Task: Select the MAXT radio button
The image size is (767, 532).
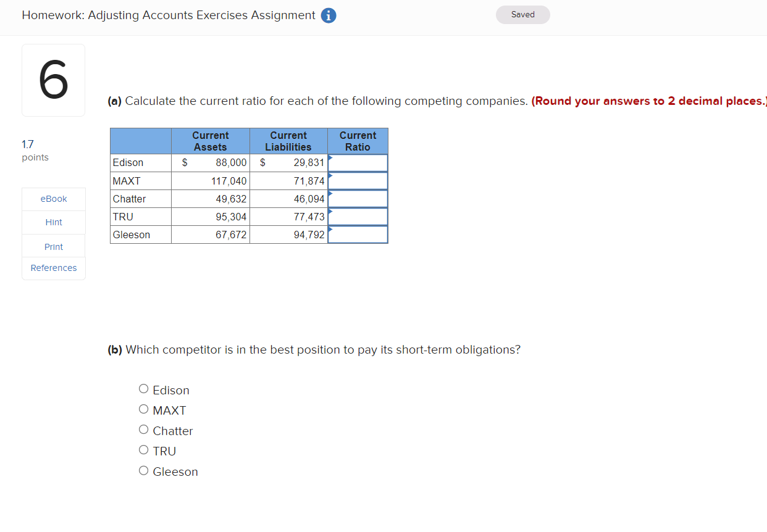Action: pyautogui.click(x=143, y=409)
